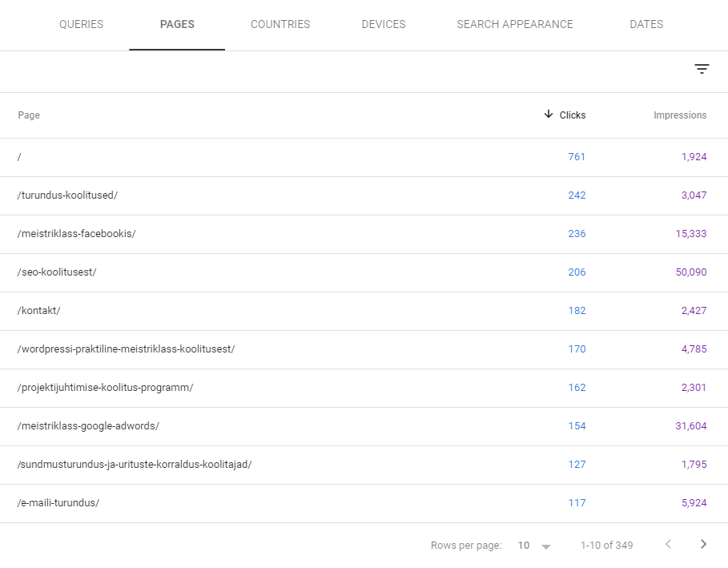
Task: Switch to the Devices tab
Action: point(383,24)
